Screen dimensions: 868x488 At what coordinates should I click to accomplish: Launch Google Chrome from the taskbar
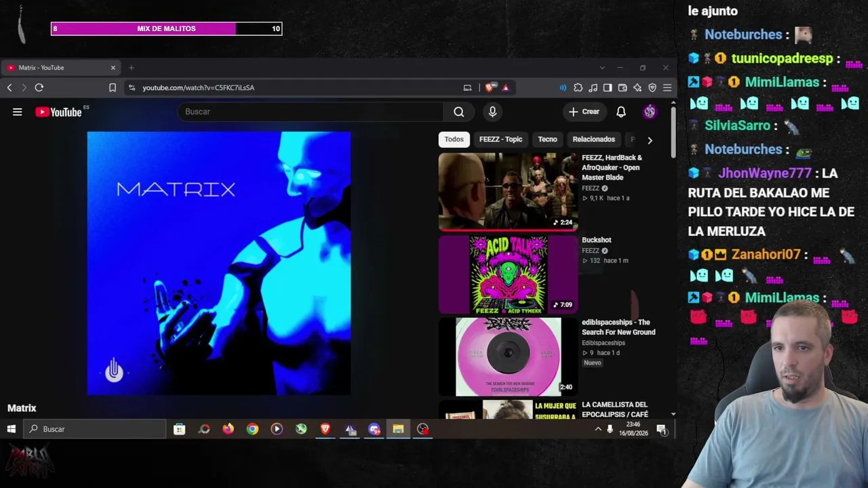click(x=252, y=429)
